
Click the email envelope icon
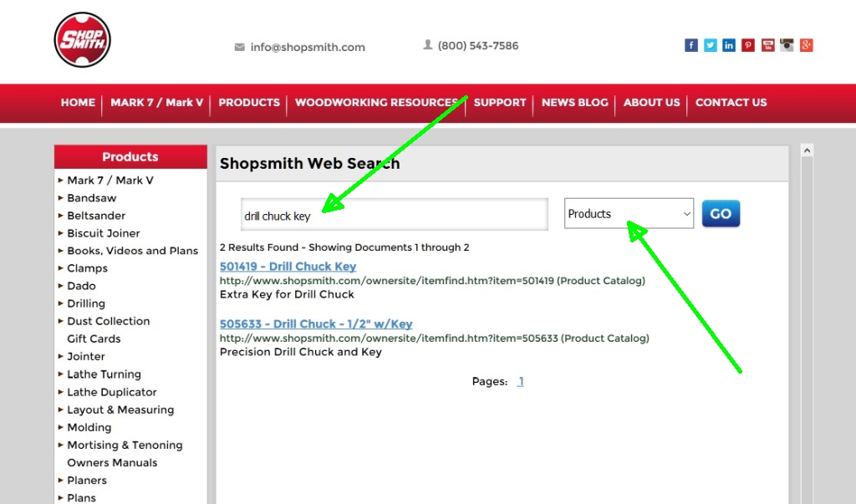(x=240, y=48)
